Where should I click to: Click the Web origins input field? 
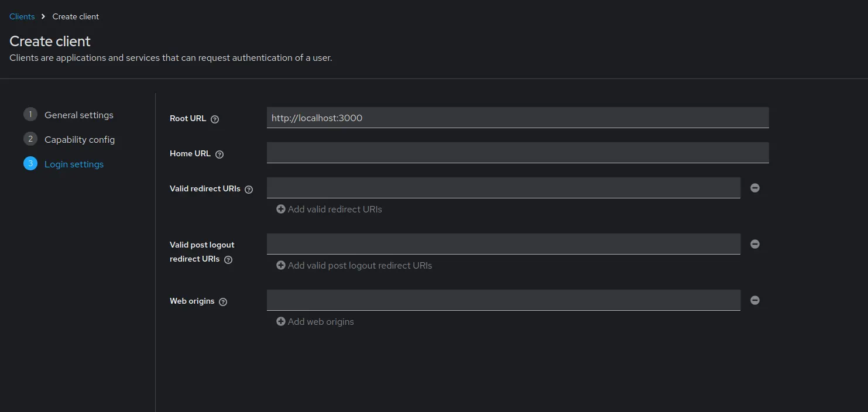click(503, 300)
